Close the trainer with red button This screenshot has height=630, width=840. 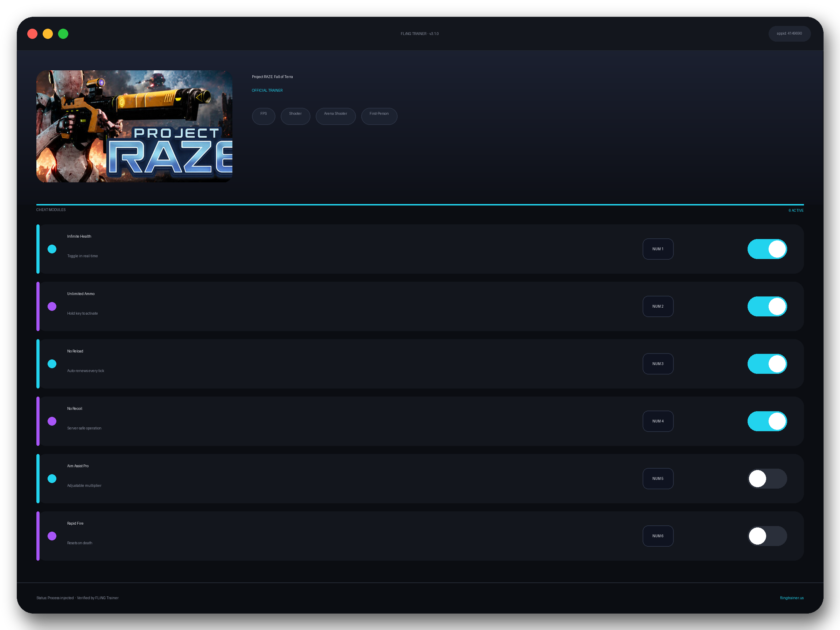coord(32,34)
